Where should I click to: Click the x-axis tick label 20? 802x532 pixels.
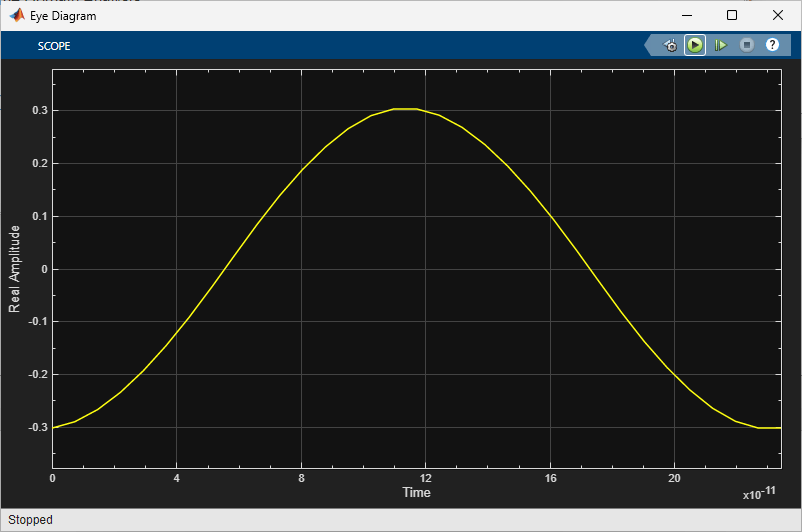click(x=674, y=478)
